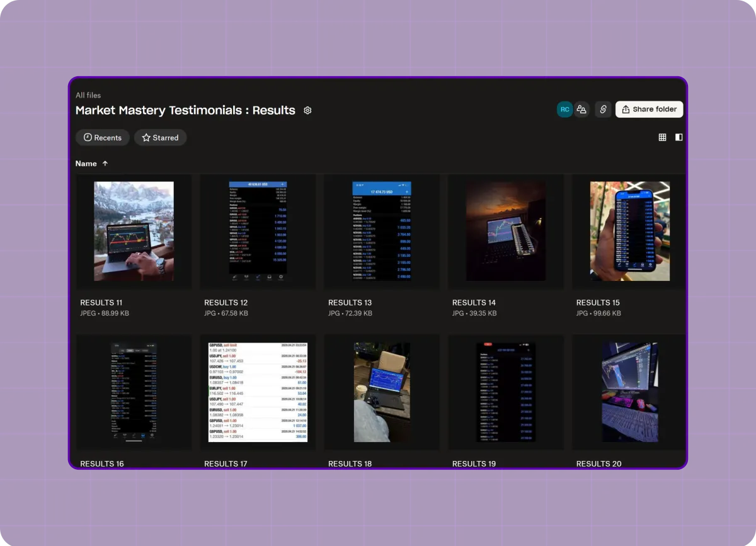Open the RESULTS 19 thumbnail

pyautogui.click(x=505, y=392)
